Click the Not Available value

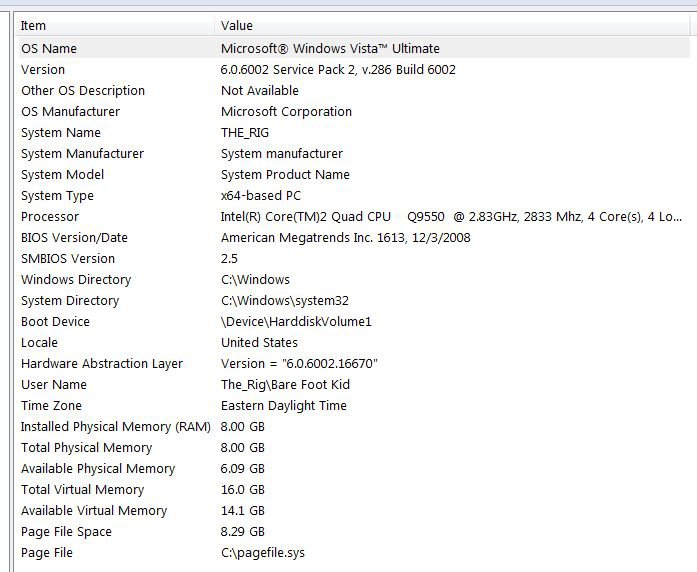pyautogui.click(x=260, y=91)
